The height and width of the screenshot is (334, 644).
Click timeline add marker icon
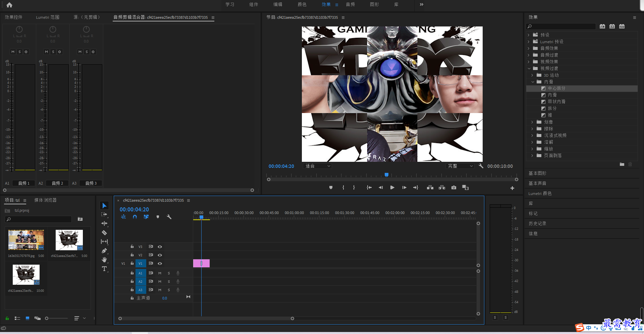pyautogui.click(x=158, y=217)
